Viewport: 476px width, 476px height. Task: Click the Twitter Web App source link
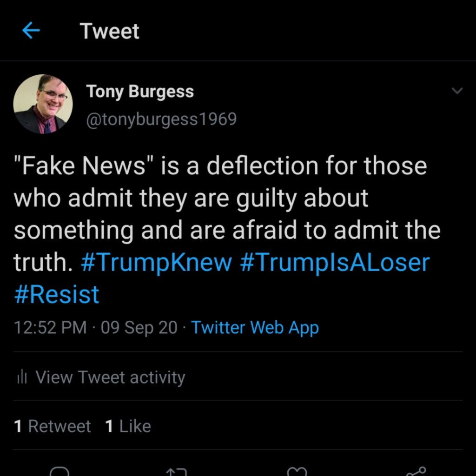[255, 328]
